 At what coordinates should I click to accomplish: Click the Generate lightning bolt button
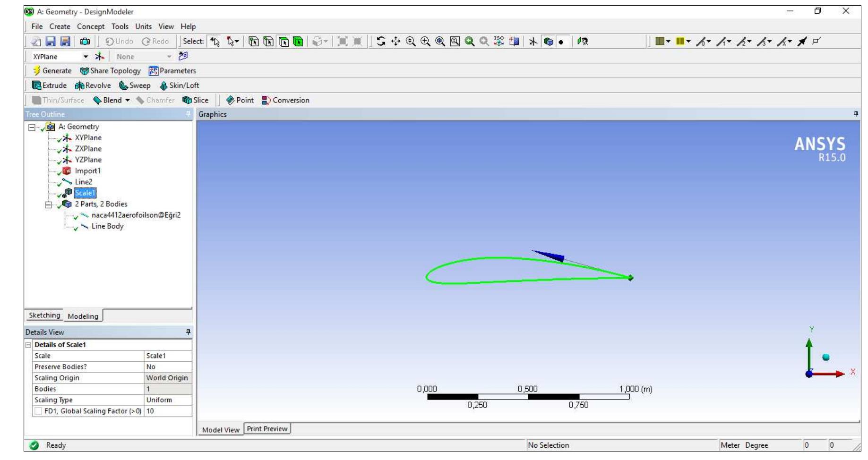tap(52, 71)
